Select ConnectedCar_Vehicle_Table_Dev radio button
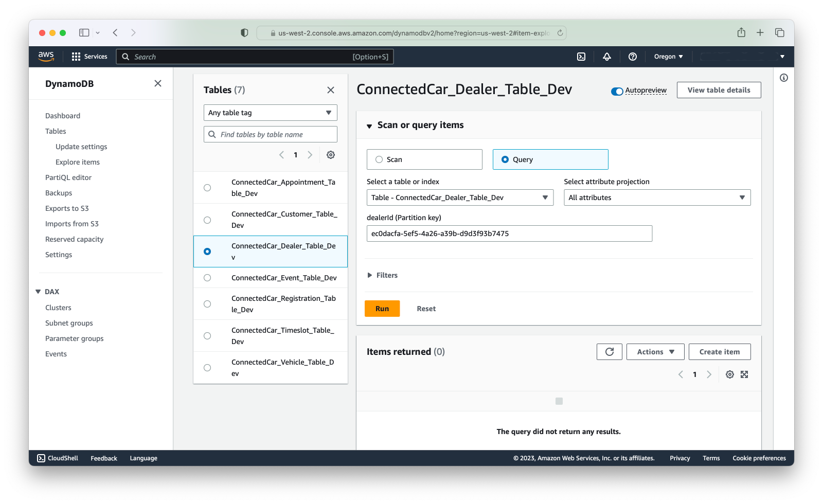823x504 pixels. point(207,368)
